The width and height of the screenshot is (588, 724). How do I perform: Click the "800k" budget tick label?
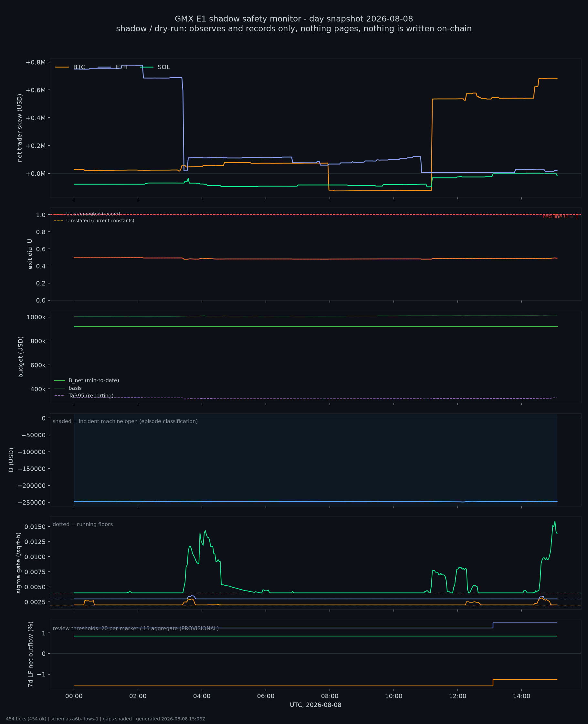pos(38,341)
